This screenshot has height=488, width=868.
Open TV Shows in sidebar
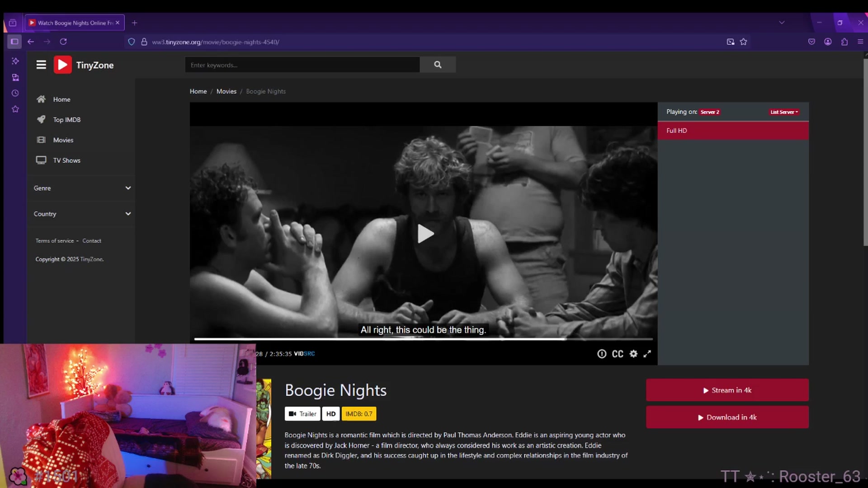click(x=67, y=160)
